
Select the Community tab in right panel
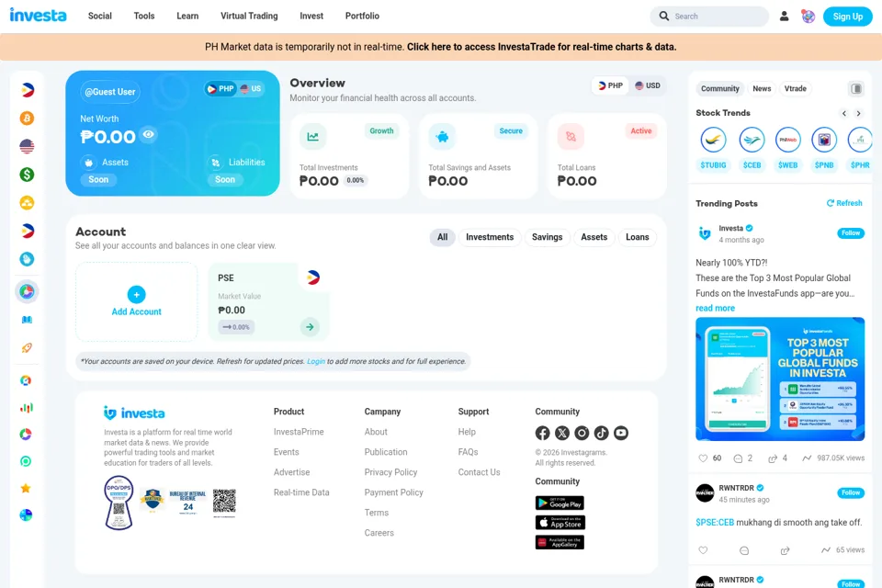click(x=720, y=89)
